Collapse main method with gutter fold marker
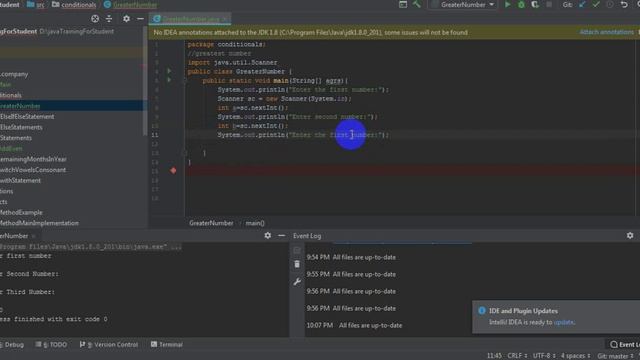 [184, 80]
